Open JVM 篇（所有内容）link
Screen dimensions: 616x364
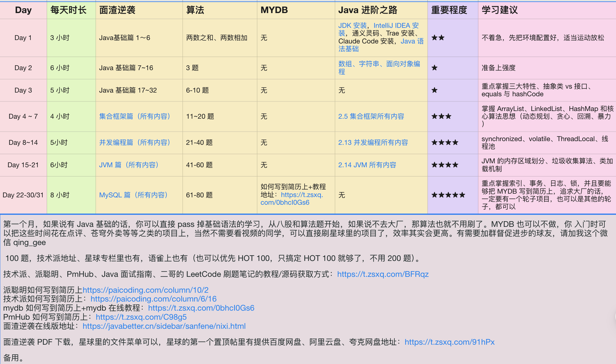point(129,165)
